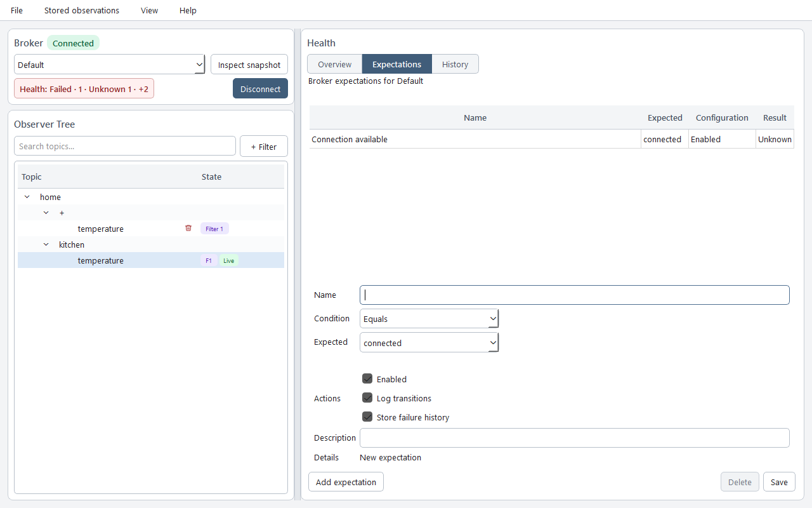Screen dimensions: 812x508
Task: Click the Enabled configuration cell
Action: tap(722, 139)
